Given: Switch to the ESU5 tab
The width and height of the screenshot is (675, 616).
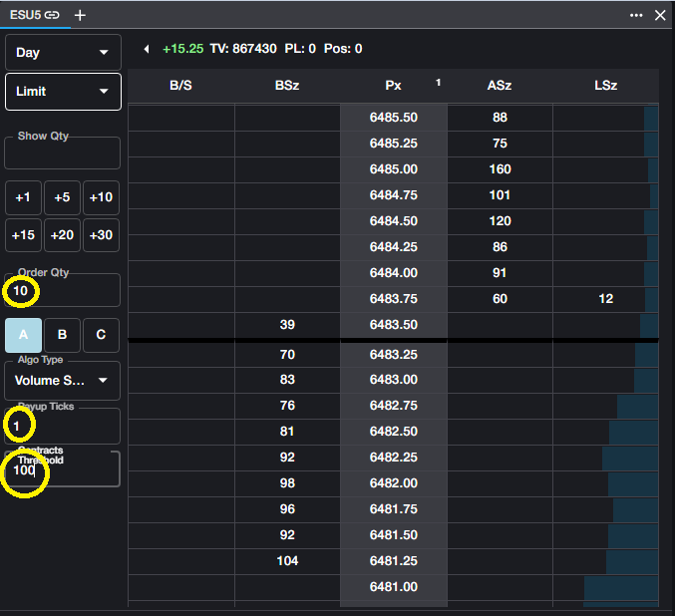Looking at the screenshot, I should click(26, 15).
